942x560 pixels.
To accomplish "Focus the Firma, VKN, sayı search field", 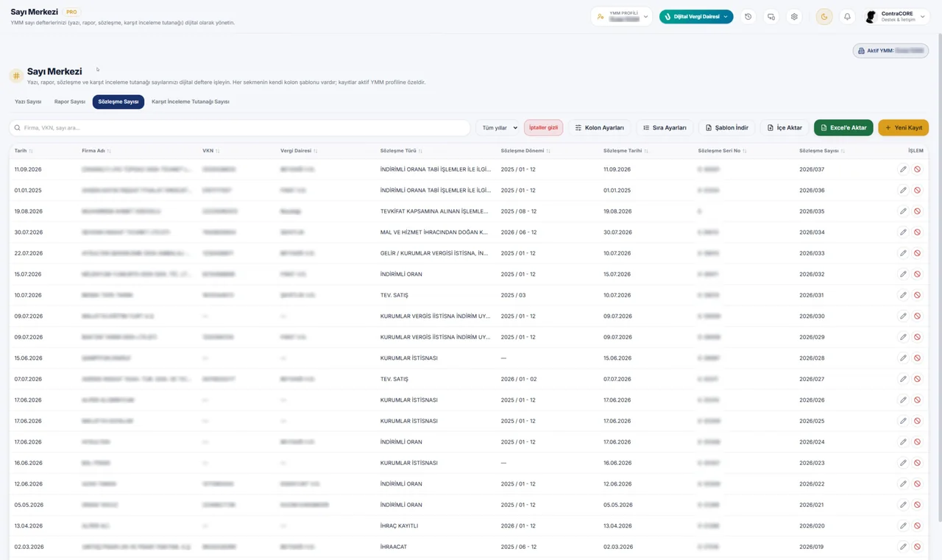I will click(240, 128).
